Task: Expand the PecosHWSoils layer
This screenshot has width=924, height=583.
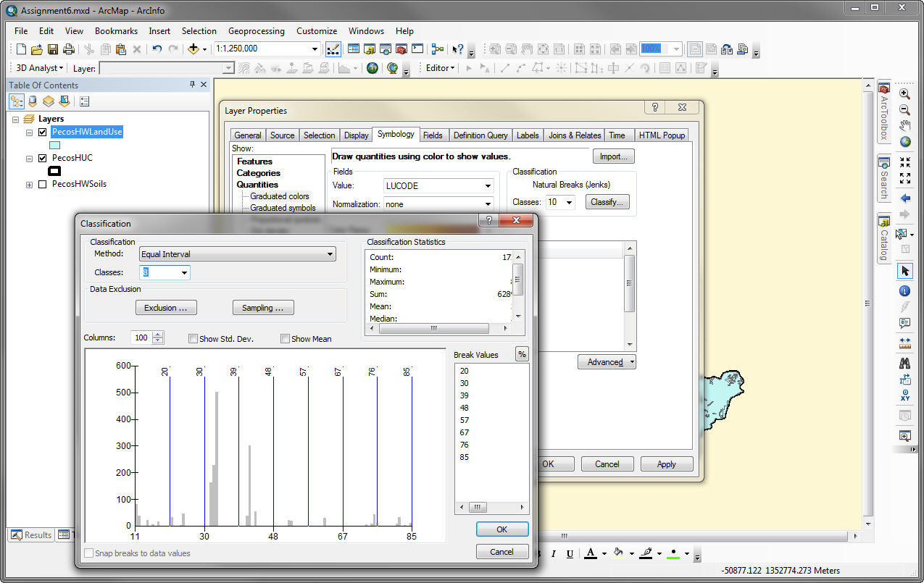Action: pos(30,185)
